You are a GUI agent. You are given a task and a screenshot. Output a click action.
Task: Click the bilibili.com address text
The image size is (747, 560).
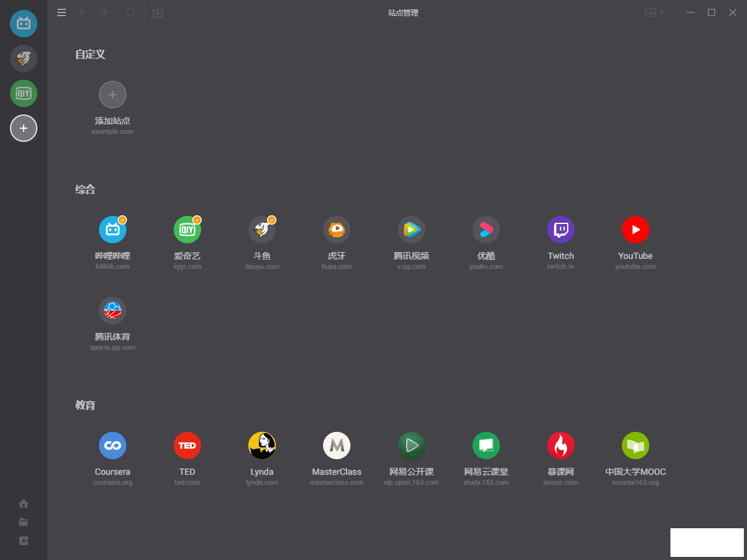[x=113, y=266]
